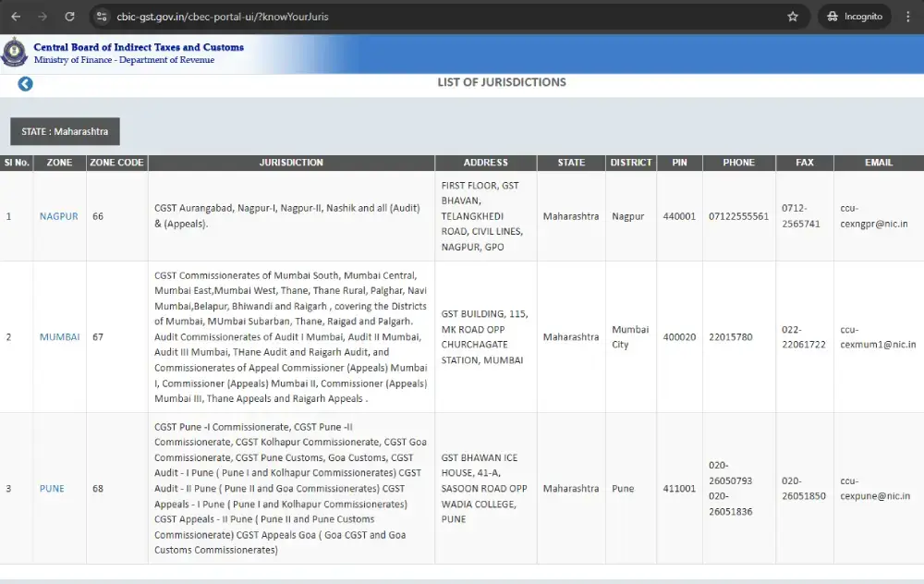Open the browser three-dot menu
Screen dimensions: 924x584
[910, 16]
